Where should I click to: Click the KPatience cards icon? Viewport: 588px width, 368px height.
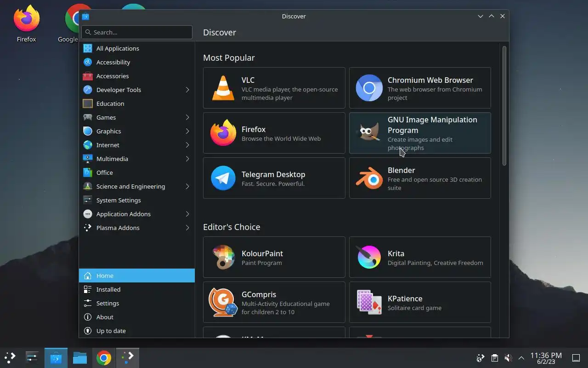pos(369,302)
